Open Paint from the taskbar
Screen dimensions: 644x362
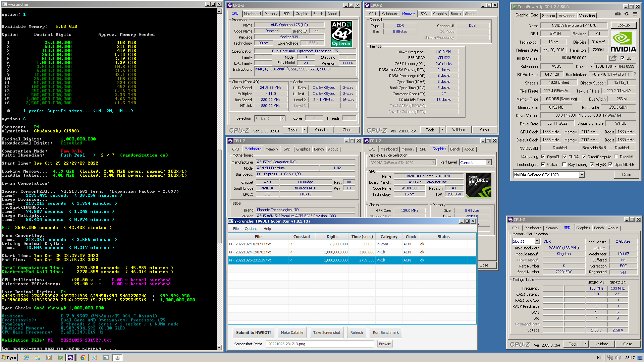pyautogui.click(x=95, y=358)
